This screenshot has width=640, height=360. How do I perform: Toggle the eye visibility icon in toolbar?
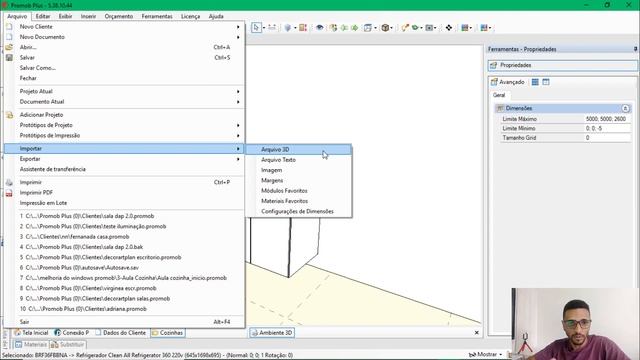(x=320, y=28)
